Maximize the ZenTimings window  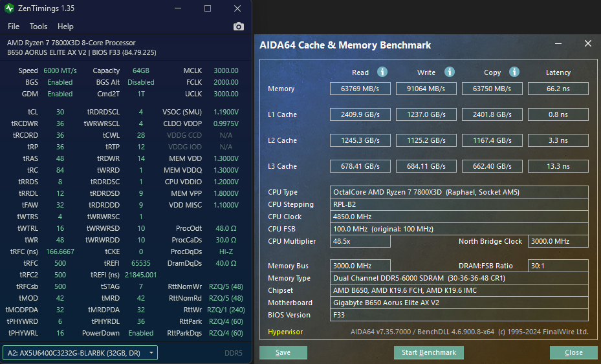pyautogui.click(x=208, y=8)
